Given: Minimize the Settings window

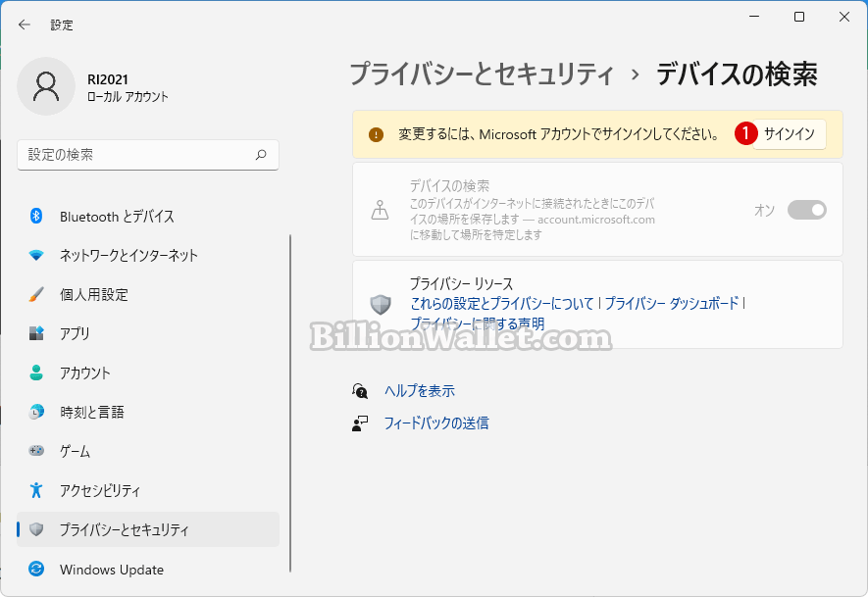Looking at the screenshot, I should tap(754, 17).
